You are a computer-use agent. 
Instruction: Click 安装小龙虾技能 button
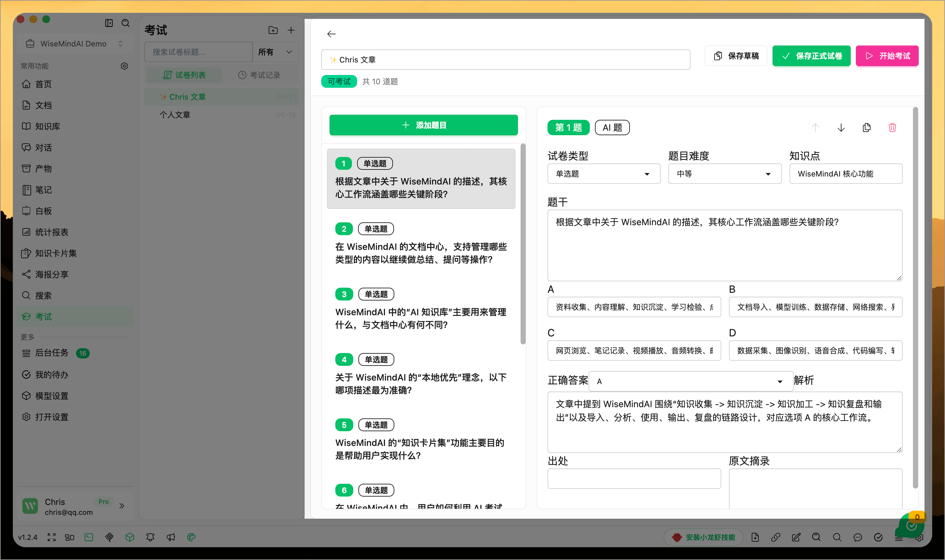pos(704,537)
